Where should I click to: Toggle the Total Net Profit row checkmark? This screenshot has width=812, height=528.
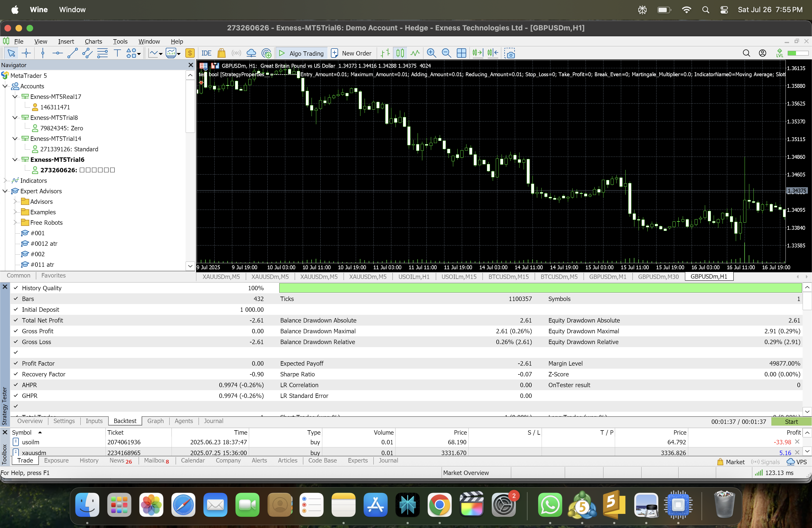[x=16, y=320]
